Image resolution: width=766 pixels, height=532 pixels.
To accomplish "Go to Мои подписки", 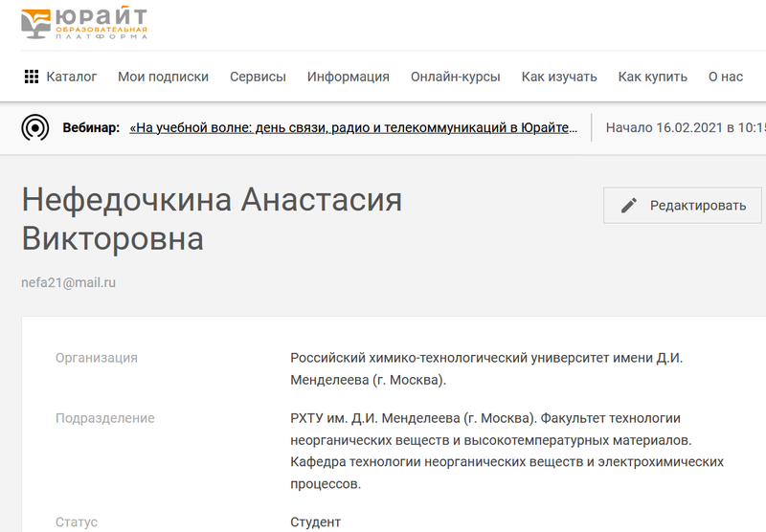I will pos(163,78).
